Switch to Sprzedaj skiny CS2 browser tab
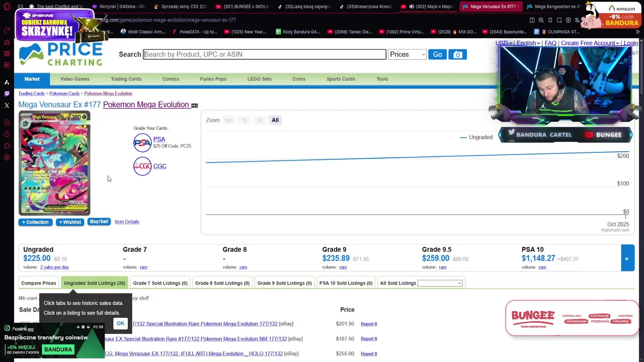The width and height of the screenshot is (644, 362). pyautogui.click(x=181, y=7)
